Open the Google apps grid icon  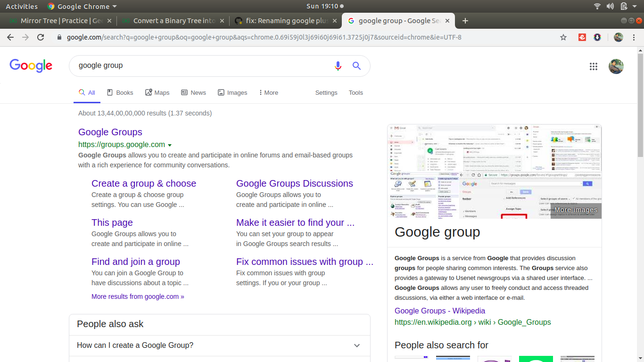tap(594, 66)
